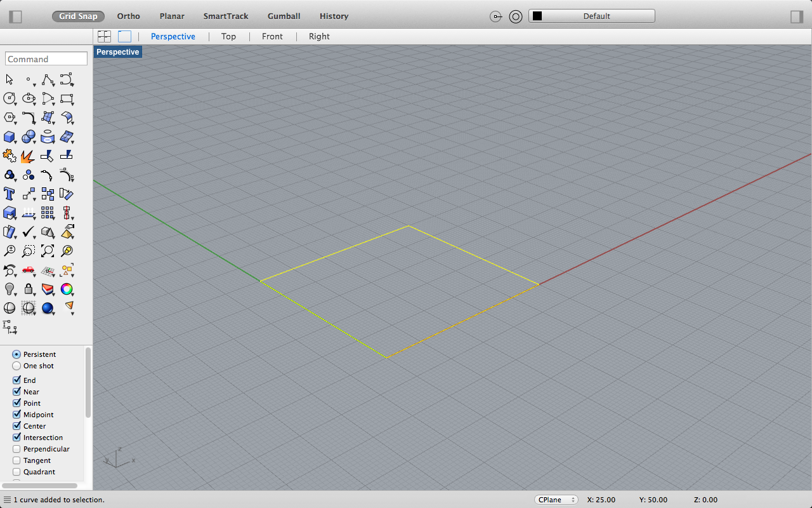
Task: Uncheck the Point object snap
Action: point(17,403)
